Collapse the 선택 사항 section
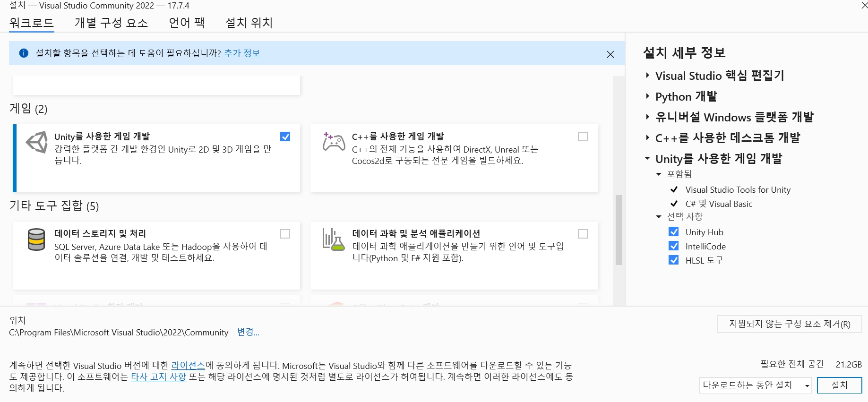Viewport: 868px width, 402px height. [659, 217]
